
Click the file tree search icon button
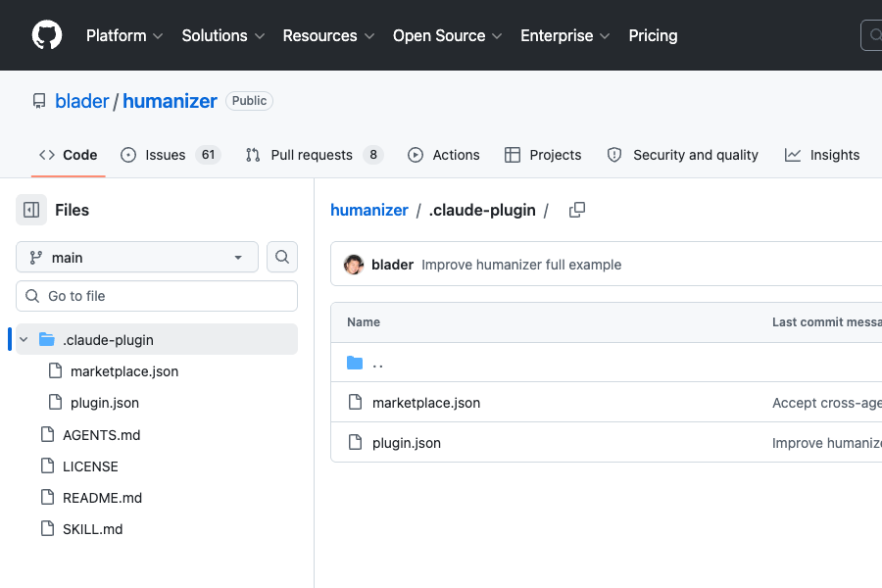click(282, 257)
